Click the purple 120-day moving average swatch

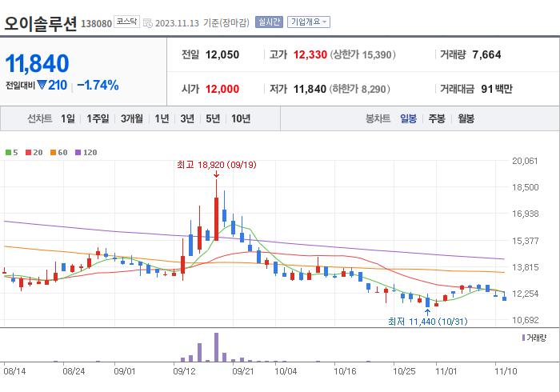pos(78,153)
